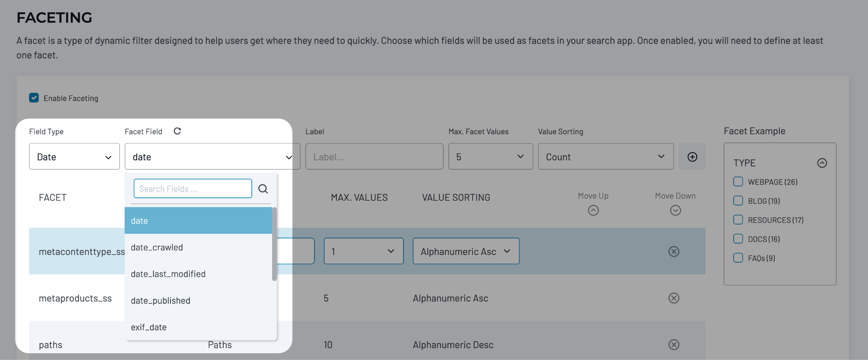Check the DOCS (16) facet option

(738, 239)
